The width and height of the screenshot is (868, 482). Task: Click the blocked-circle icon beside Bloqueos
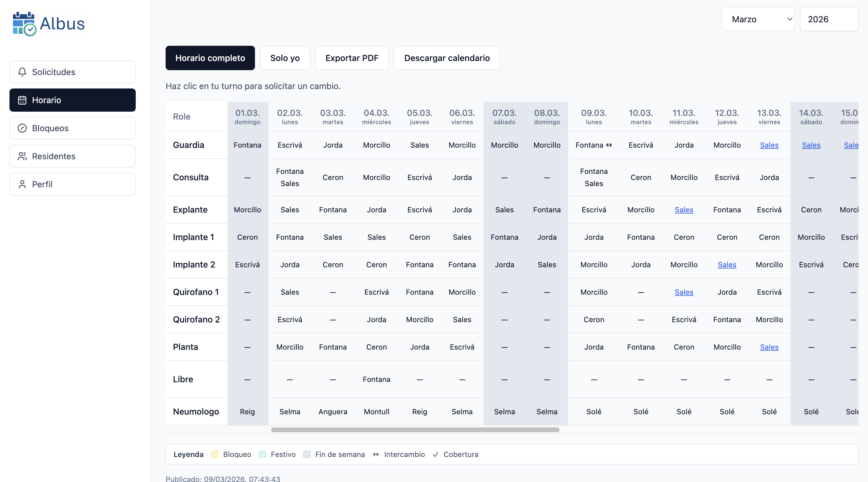pyautogui.click(x=22, y=128)
